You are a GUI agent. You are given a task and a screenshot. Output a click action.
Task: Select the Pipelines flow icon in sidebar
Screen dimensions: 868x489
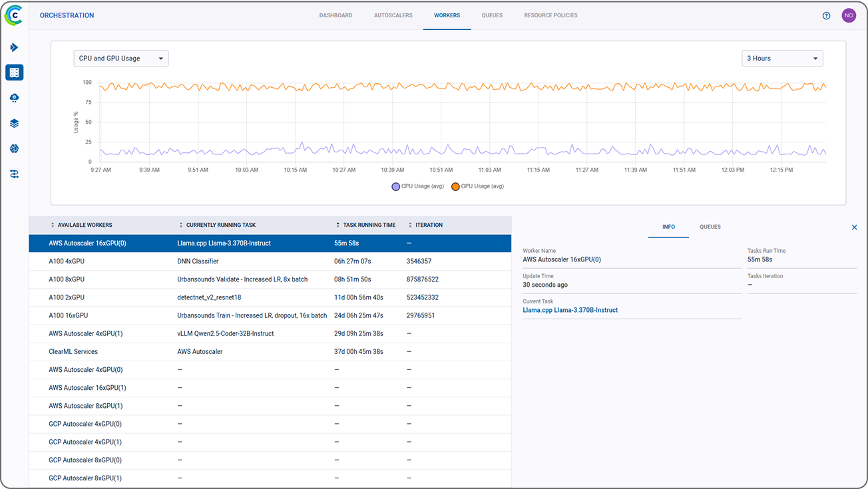[x=14, y=174]
